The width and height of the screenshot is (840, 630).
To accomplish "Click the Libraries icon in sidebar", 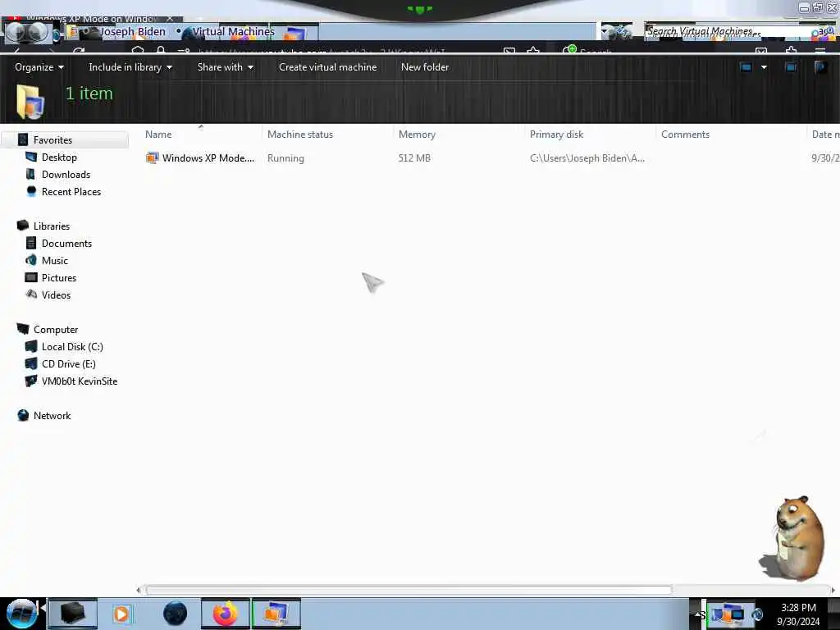I will tap(22, 226).
